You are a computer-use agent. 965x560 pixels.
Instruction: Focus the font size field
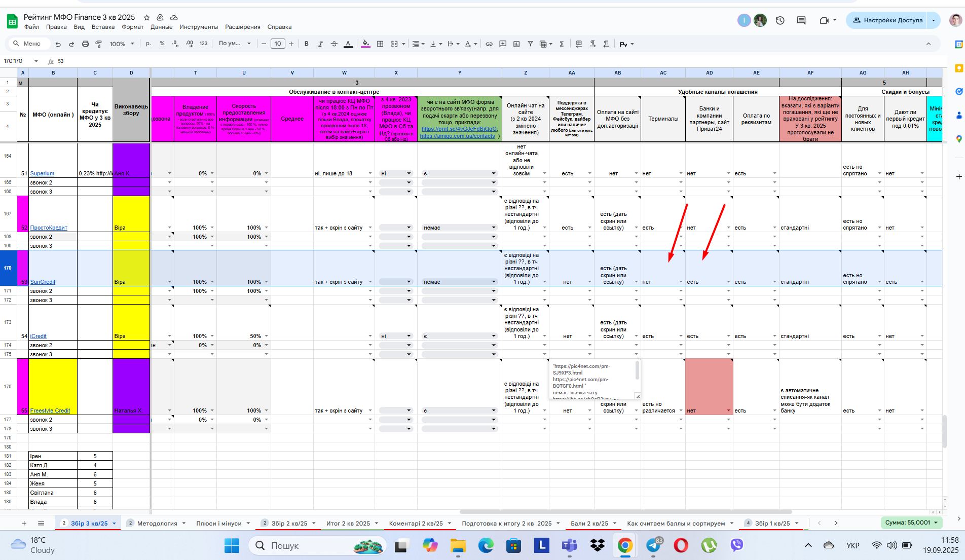coord(278,44)
